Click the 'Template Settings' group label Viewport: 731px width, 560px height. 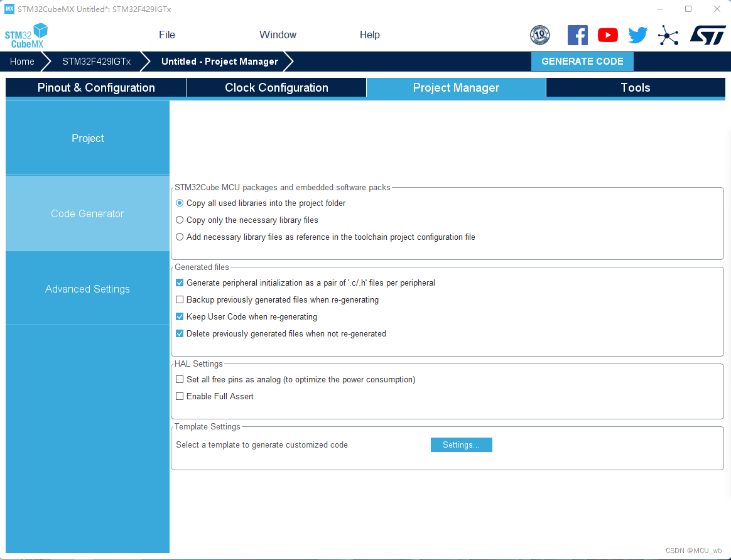tap(207, 427)
